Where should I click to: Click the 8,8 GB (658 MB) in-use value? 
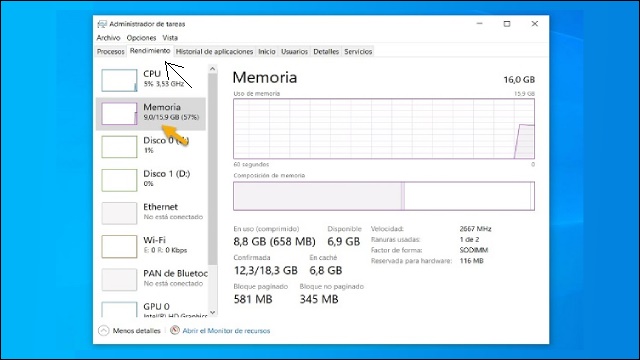click(x=274, y=242)
